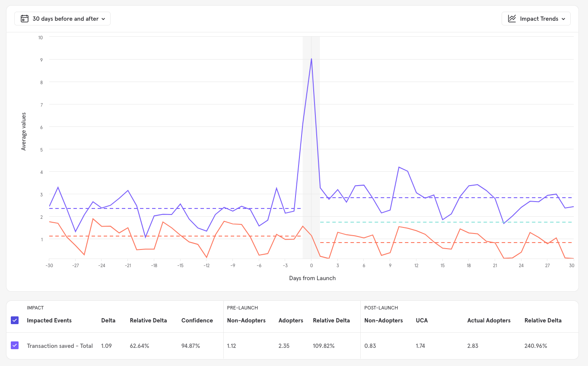This screenshot has height=366, width=588.
Task: Click the 1.09 delta value
Action: [x=106, y=346]
